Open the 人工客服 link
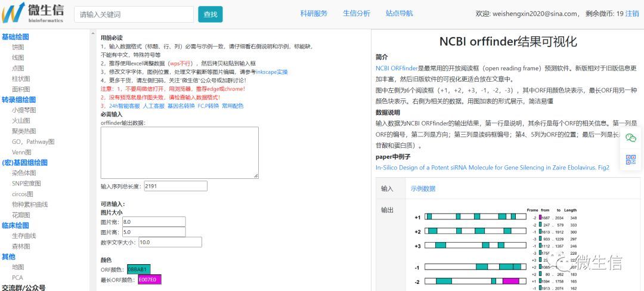644x291 pixels. [x=154, y=106]
